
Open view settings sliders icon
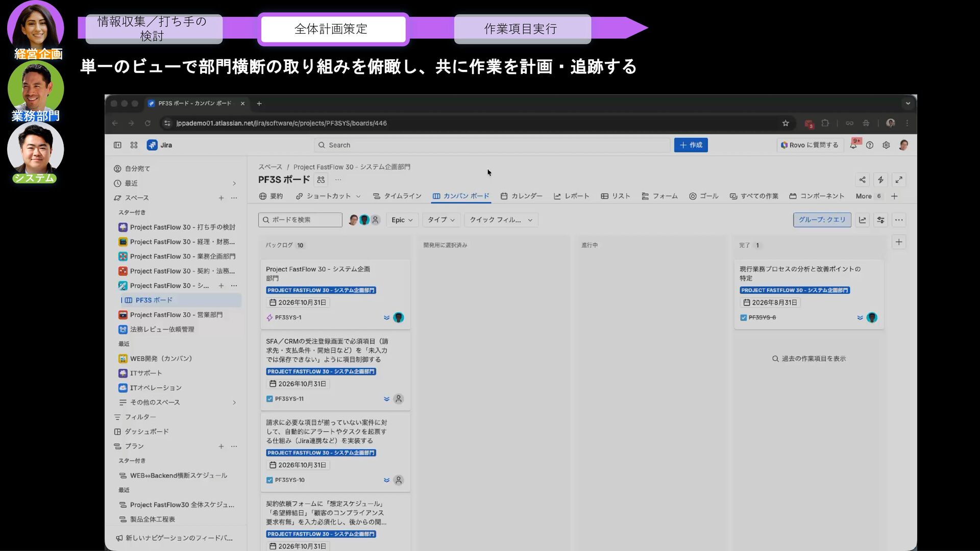pos(880,220)
